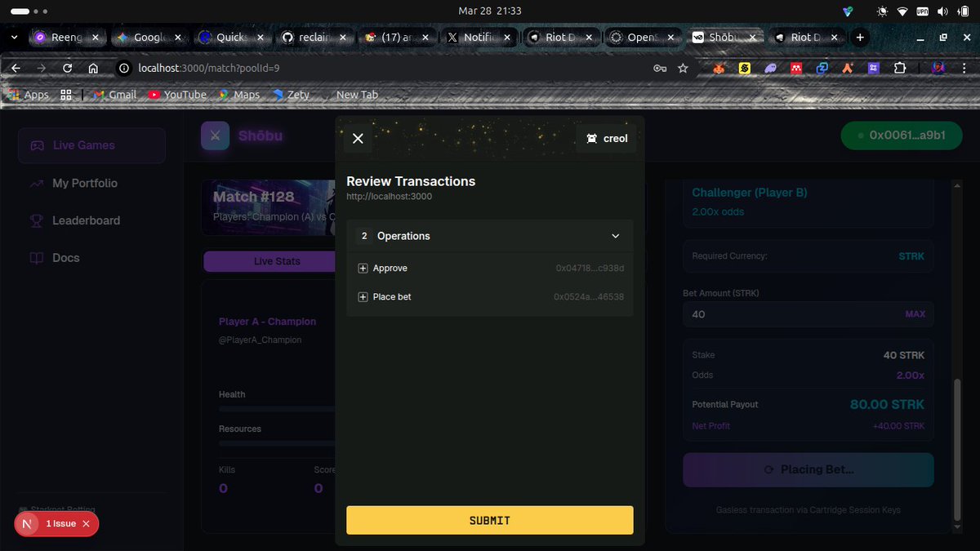Switch to the Reeng browser tab
980x551 pixels.
(65, 37)
